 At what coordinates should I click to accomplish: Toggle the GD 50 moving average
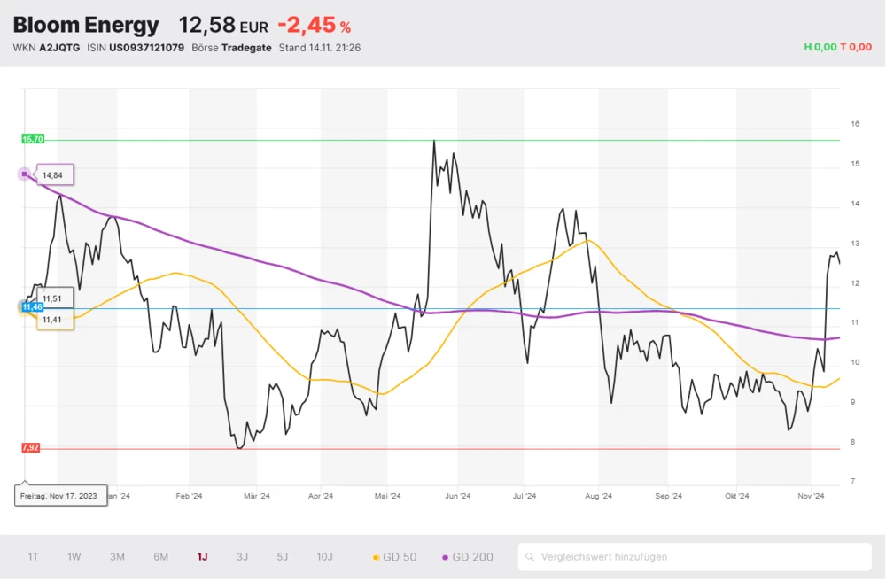tap(395, 557)
